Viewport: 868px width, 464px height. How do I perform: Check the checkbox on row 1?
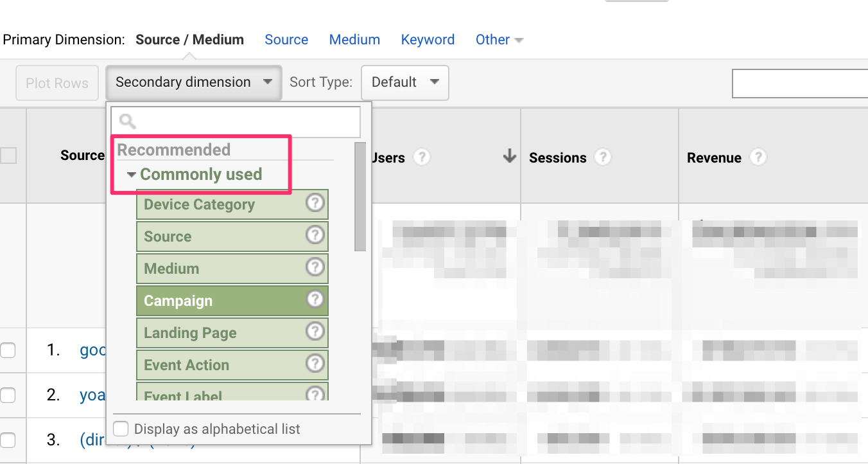pos(8,350)
